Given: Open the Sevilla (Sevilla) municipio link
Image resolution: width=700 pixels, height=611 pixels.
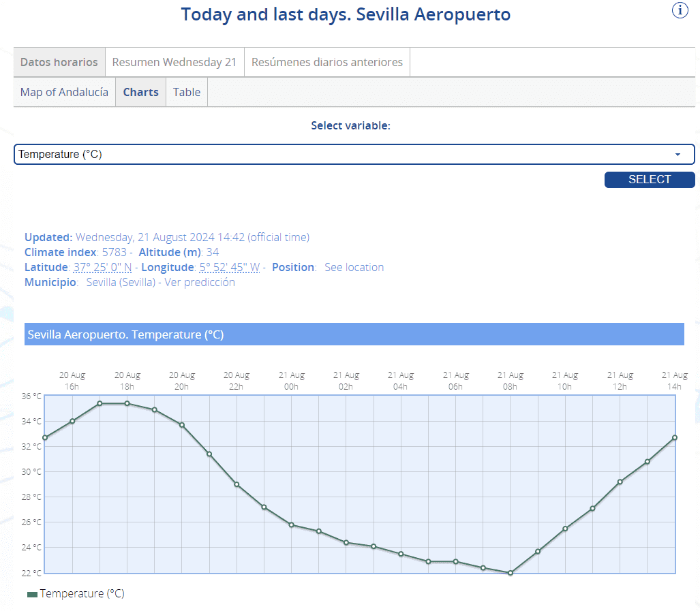Looking at the screenshot, I should [x=120, y=282].
